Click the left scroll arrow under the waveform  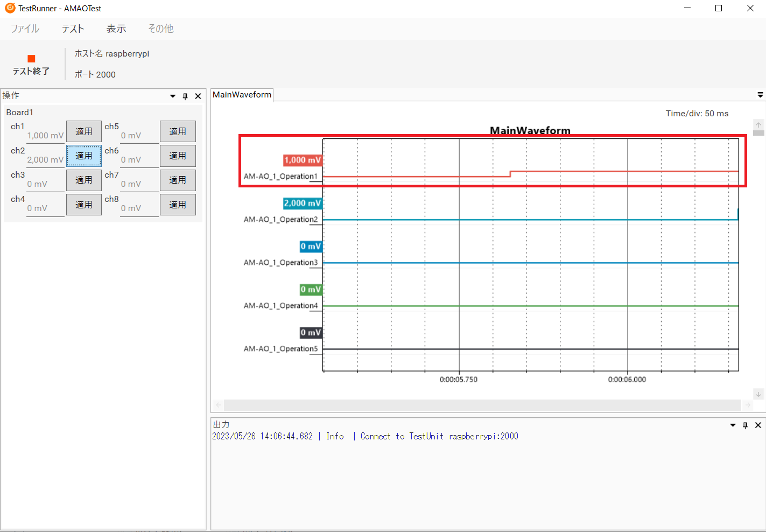218,405
